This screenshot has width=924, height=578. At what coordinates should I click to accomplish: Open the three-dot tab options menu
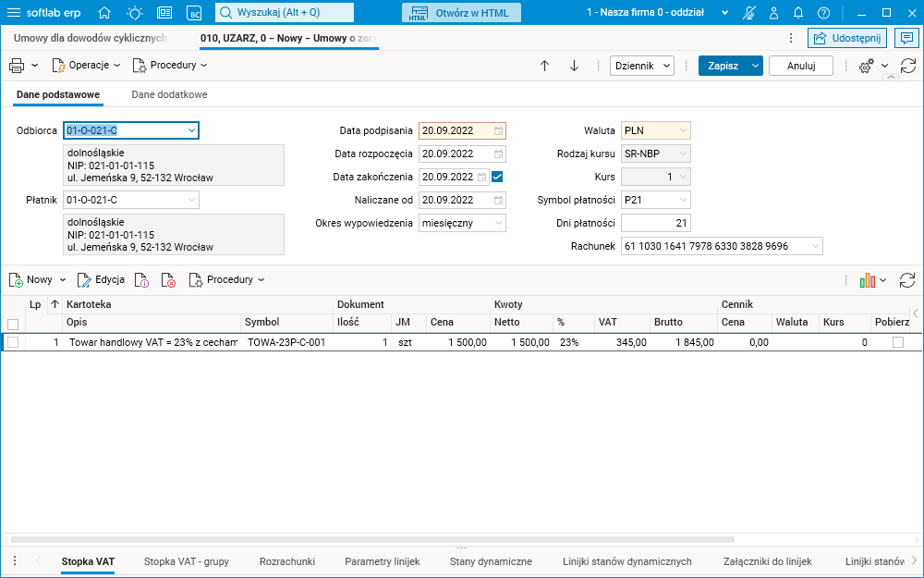click(x=791, y=38)
